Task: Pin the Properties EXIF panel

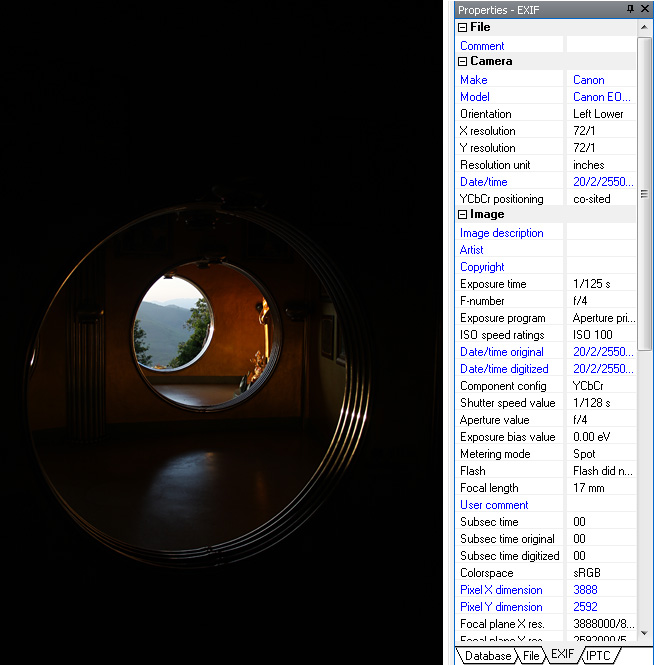Action: (x=630, y=9)
